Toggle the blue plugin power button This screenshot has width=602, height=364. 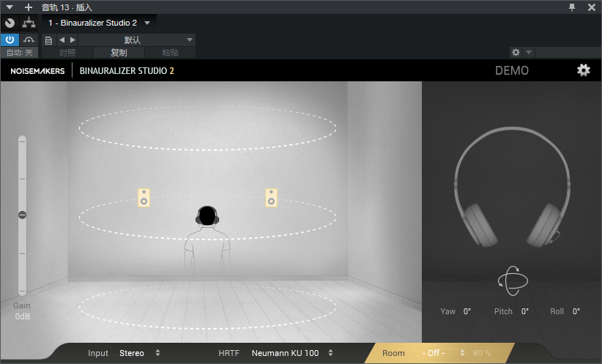(10, 40)
